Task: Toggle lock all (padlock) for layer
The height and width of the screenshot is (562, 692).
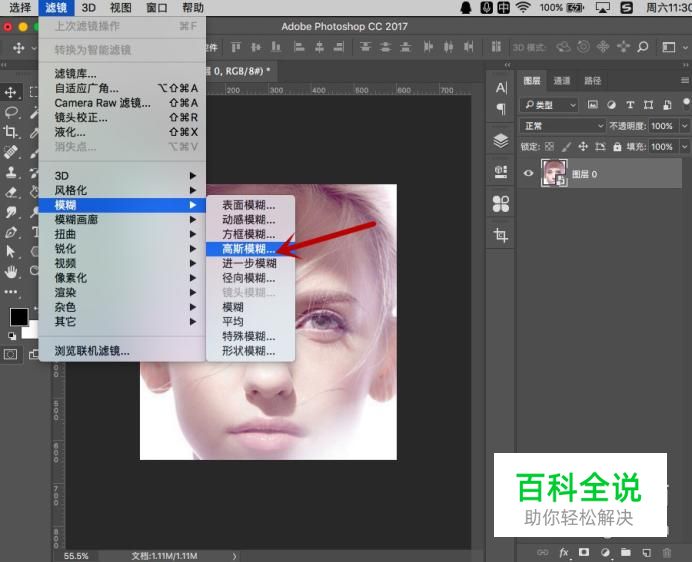Action: pyautogui.click(x=616, y=147)
